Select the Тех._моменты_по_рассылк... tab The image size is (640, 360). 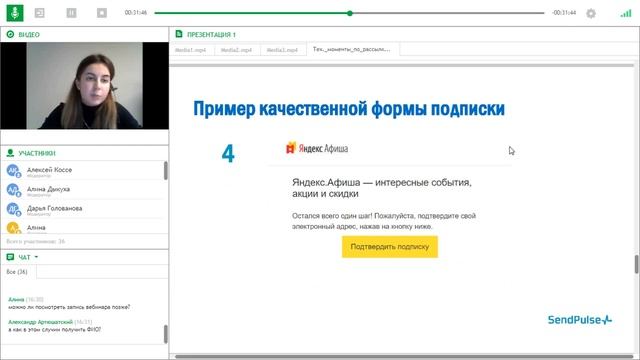click(352, 49)
